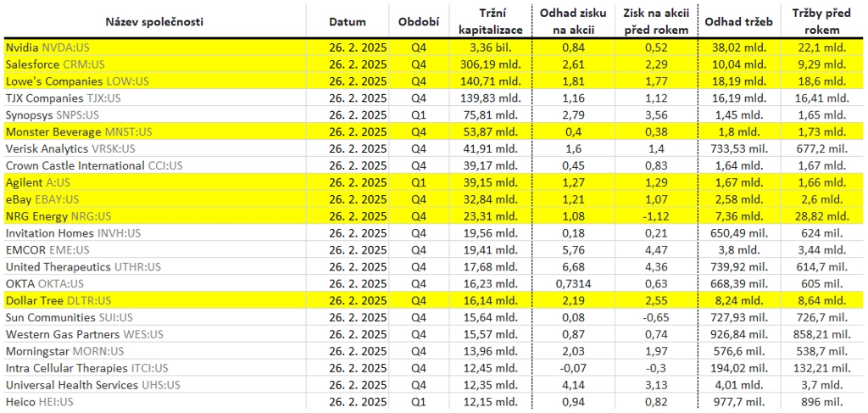Click Nvidia's revenue estimate 38,02 mld.
This screenshot has width=868, height=413.
tap(739, 47)
